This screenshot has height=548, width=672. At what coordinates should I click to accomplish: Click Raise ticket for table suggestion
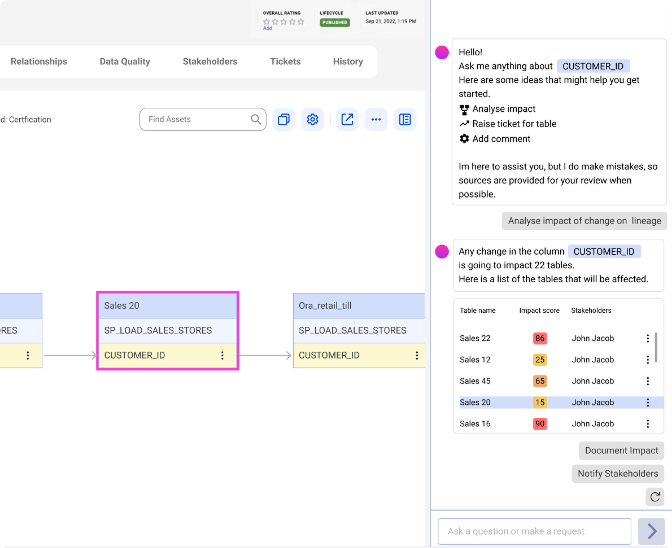tap(514, 124)
